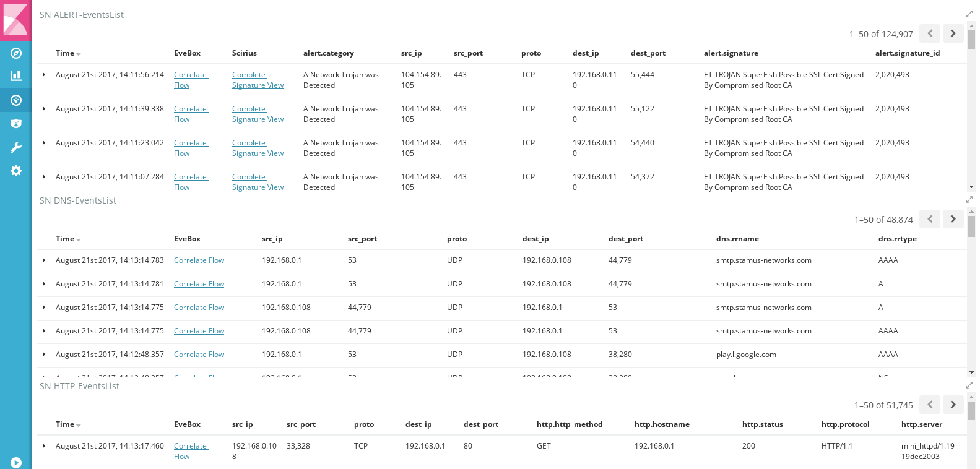Select mini_httpd/1.19 server cell

[x=927, y=451]
